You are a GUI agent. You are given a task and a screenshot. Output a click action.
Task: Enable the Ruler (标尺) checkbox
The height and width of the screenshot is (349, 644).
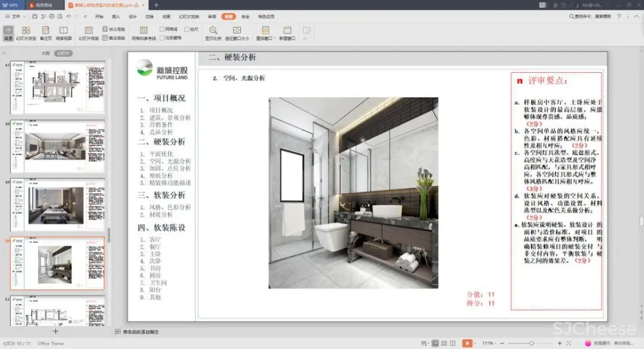187,29
